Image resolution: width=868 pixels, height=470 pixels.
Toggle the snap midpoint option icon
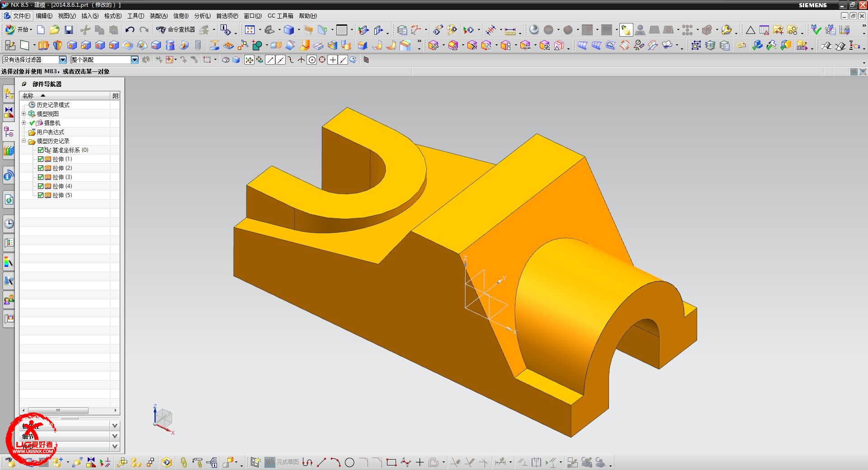tap(280, 60)
